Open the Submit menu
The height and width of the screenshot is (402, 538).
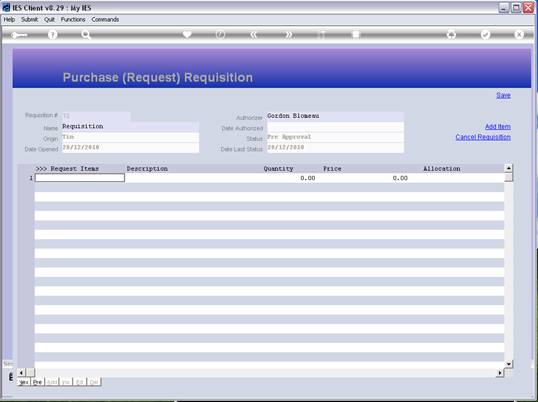click(x=30, y=20)
